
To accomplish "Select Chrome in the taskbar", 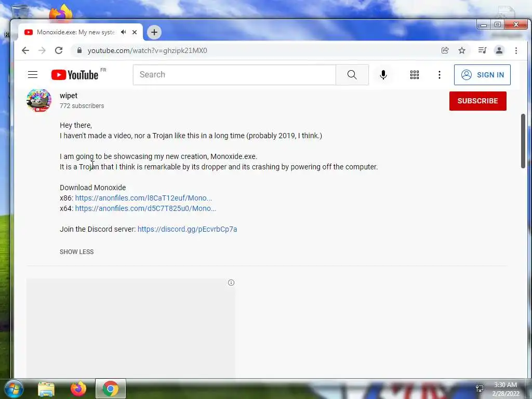I will [111, 389].
